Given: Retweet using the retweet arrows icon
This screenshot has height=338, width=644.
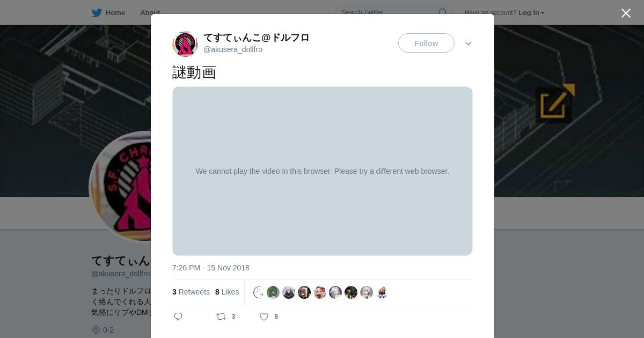Looking at the screenshot, I should 221,317.
